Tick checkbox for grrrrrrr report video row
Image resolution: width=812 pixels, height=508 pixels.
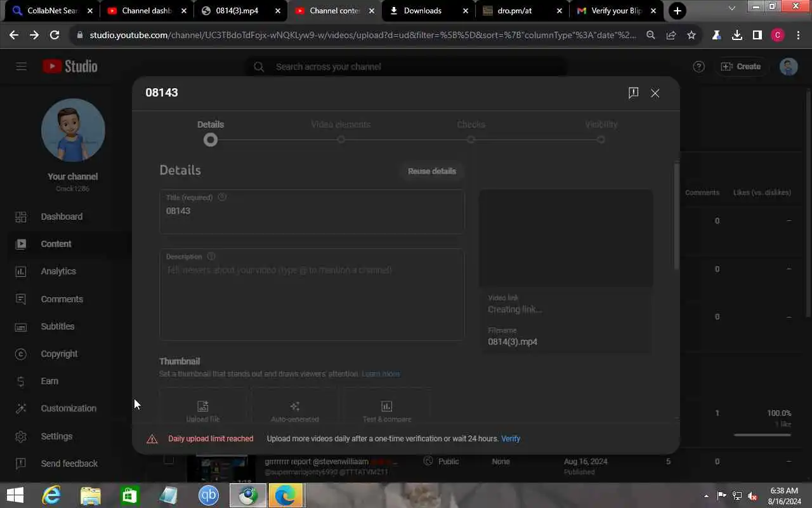tap(169, 460)
